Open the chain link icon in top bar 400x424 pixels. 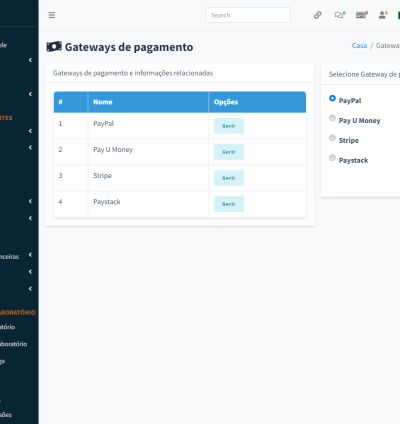click(x=318, y=15)
